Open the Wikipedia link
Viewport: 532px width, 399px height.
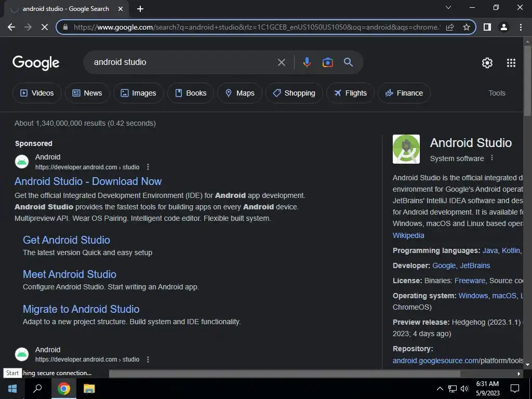(408, 235)
